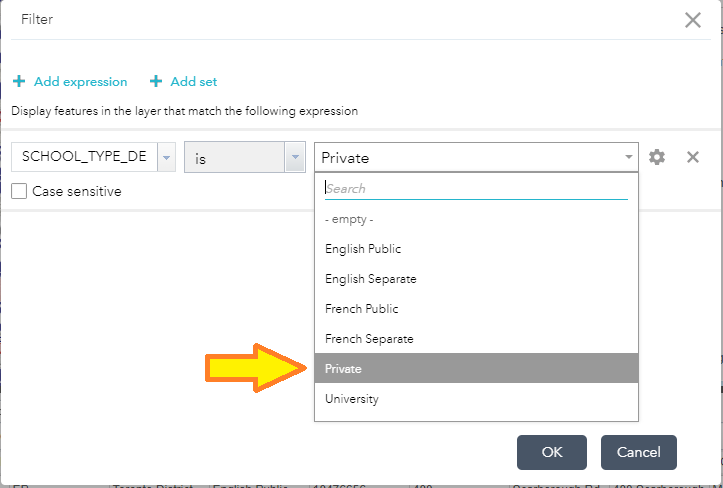The width and height of the screenshot is (723, 488).
Task: Remove the expression with X icon
Action: tap(692, 157)
